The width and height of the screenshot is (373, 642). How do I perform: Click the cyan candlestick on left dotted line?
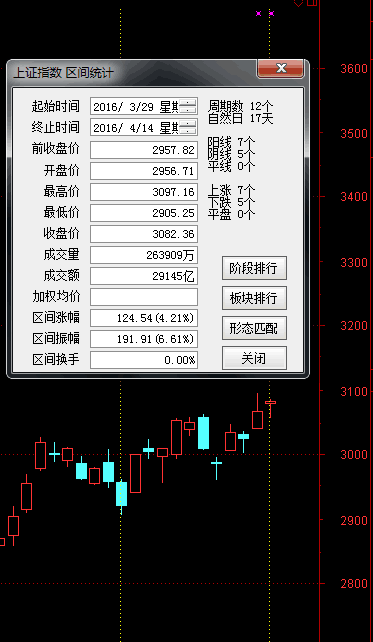(x=121, y=494)
